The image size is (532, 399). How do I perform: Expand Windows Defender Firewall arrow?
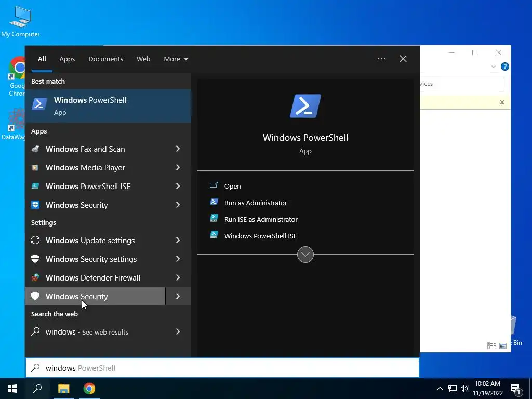(178, 277)
